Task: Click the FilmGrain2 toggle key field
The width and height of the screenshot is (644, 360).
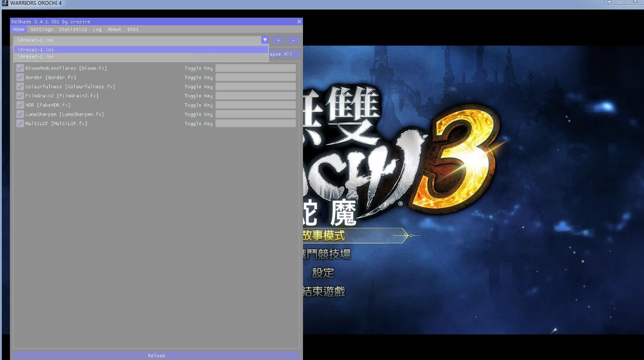Action: (x=255, y=96)
